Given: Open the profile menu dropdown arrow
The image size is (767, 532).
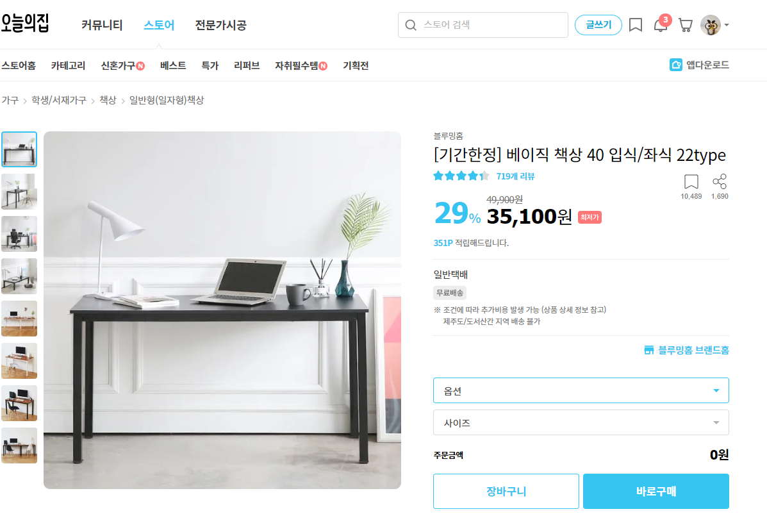Looking at the screenshot, I should [x=727, y=25].
